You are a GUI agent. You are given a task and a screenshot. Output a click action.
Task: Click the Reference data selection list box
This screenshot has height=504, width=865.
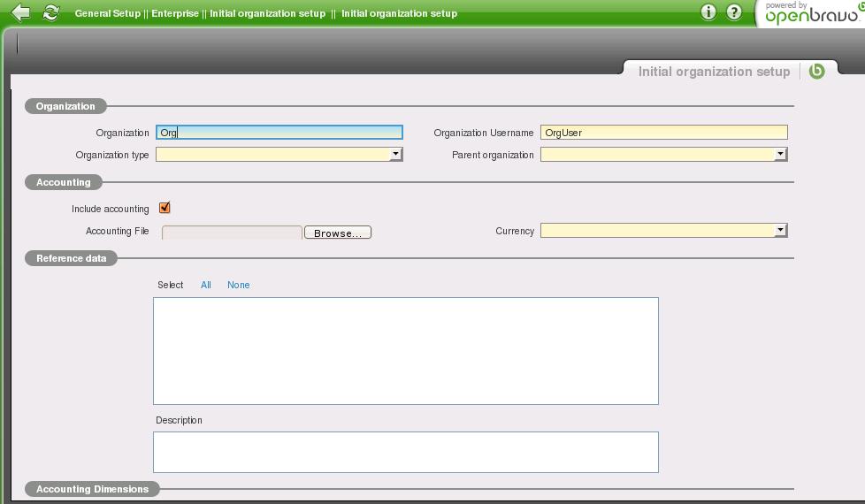(x=405, y=350)
